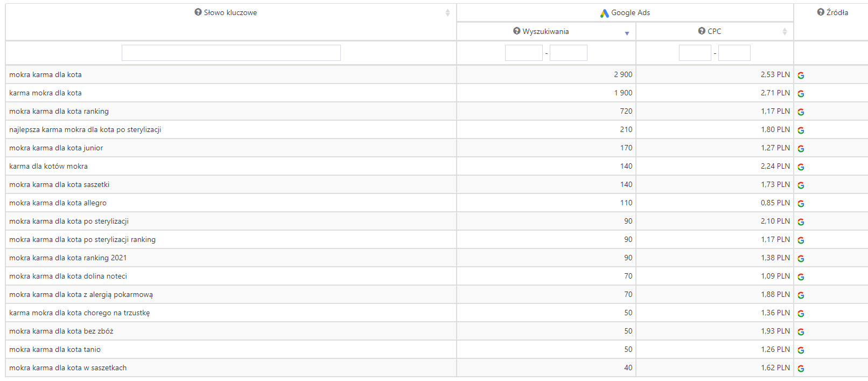The image size is (868, 381).
Task: Select keyword mokra karma dla kota tanio
Action: pyautogui.click(x=55, y=349)
